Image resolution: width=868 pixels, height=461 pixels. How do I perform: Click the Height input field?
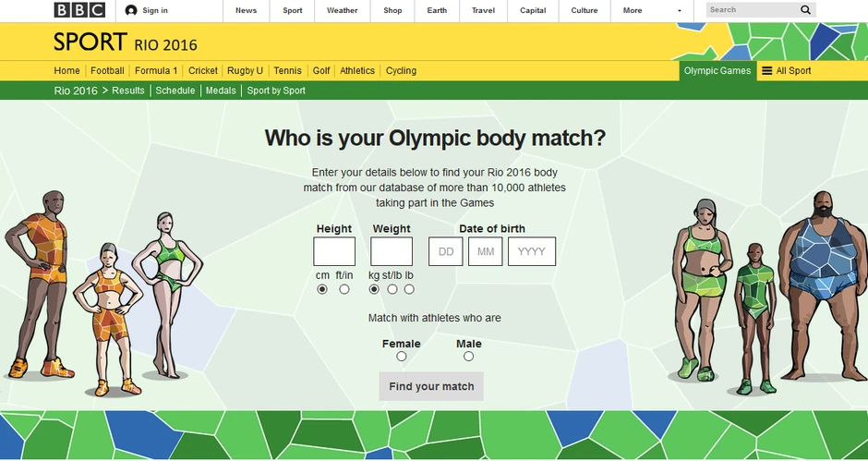[x=334, y=251]
